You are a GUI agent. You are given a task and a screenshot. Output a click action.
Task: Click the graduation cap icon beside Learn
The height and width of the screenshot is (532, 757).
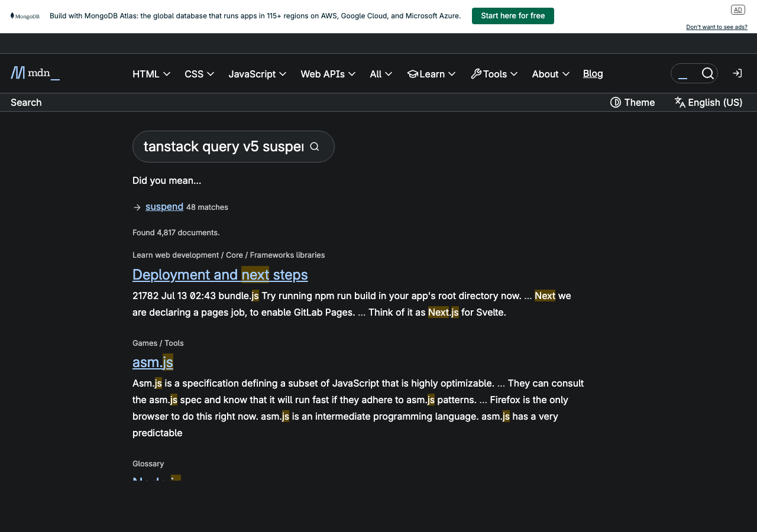(413, 74)
